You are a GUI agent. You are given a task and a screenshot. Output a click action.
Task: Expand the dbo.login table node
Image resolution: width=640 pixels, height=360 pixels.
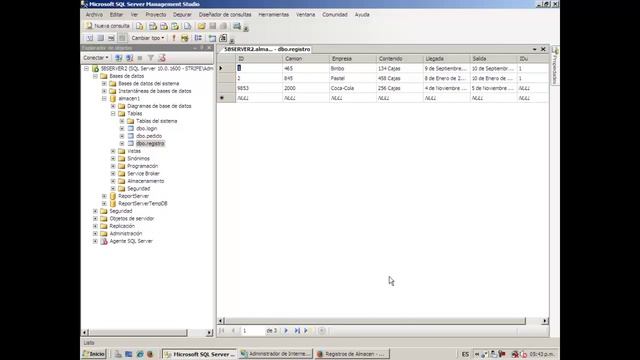[x=122, y=128]
